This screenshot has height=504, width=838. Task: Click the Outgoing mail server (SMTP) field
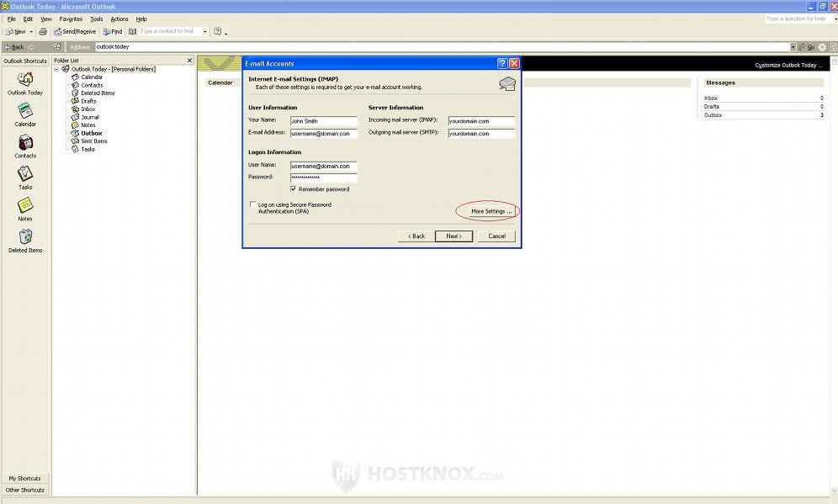481,134
